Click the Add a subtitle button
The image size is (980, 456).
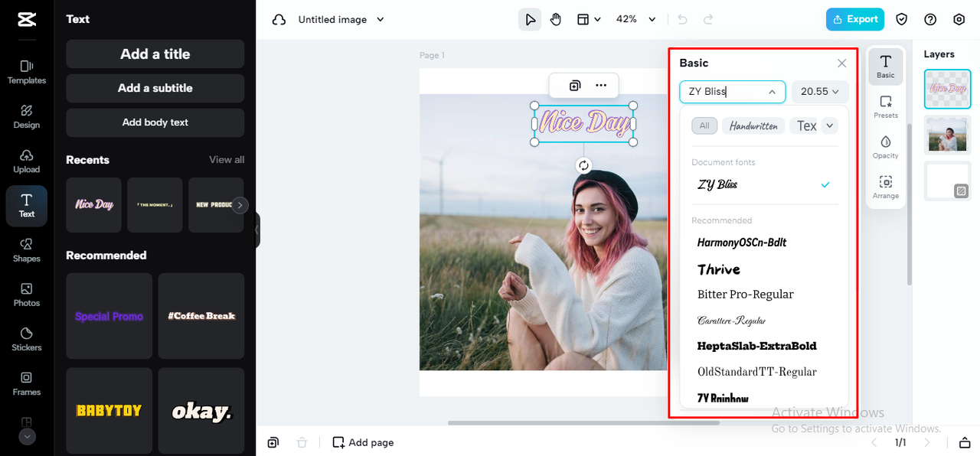coord(155,88)
